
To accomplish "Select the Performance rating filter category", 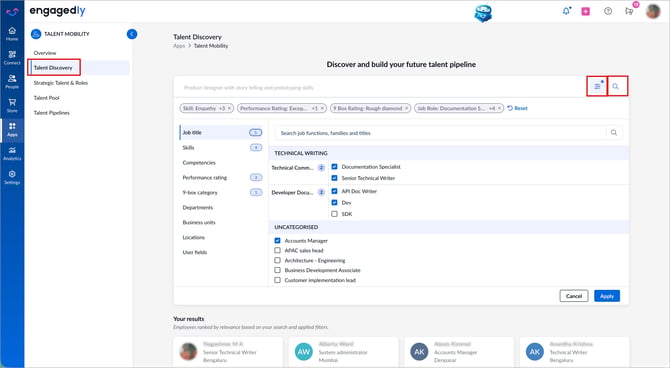I will pos(221,177).
